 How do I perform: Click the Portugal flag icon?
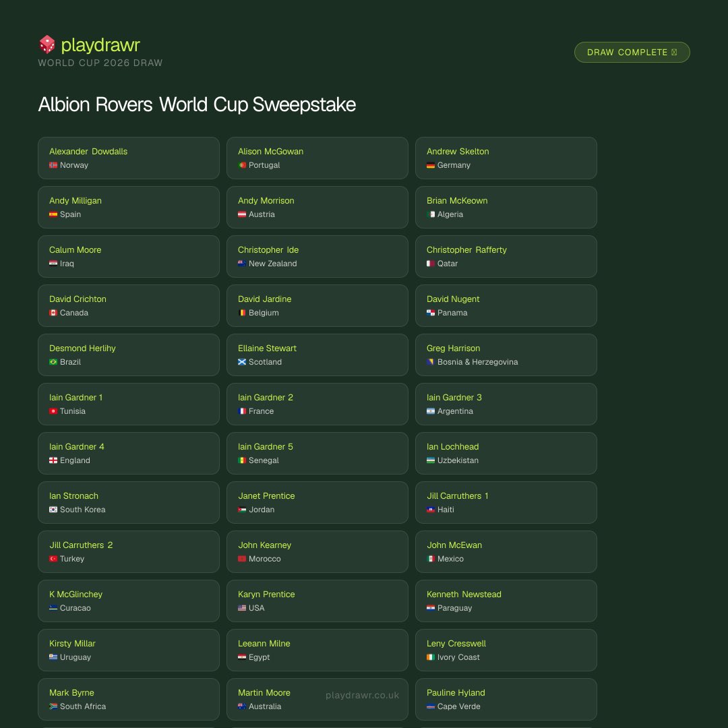point(242,165)
